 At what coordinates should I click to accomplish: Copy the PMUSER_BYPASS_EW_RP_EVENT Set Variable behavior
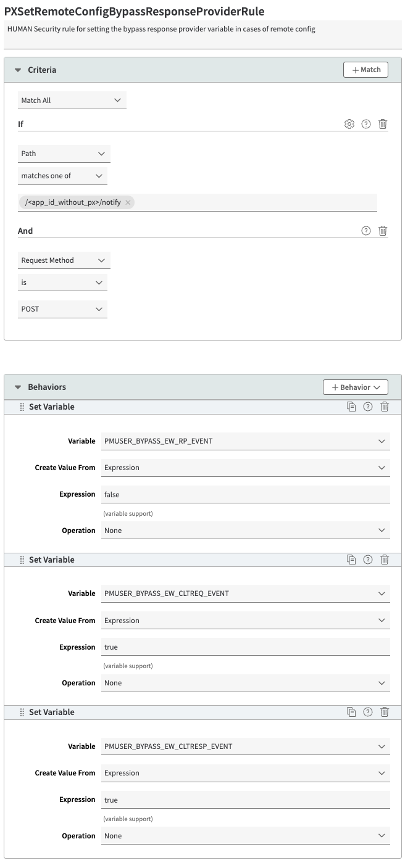(x=351, y=407)
